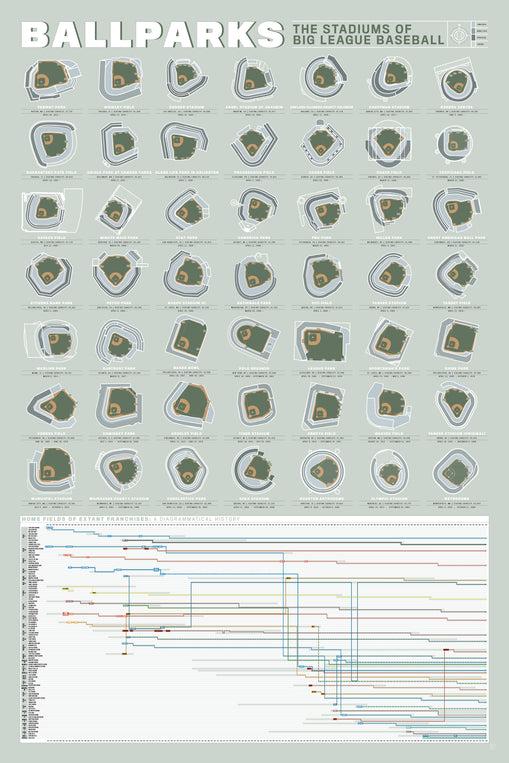The width and height of the screenshot is (509, 763).
Task: Select the Petco Park diagram
Action: [118, 276]
